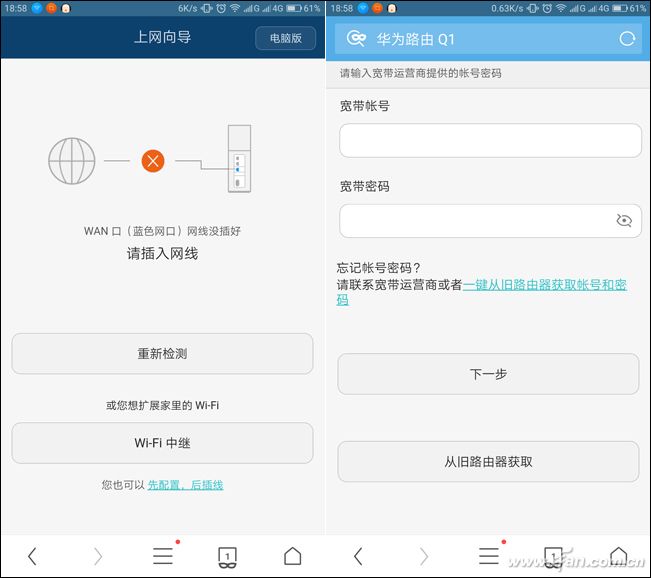Go forward in right screen browser bar
651x578 pixels.
click(x=423, y=556)
